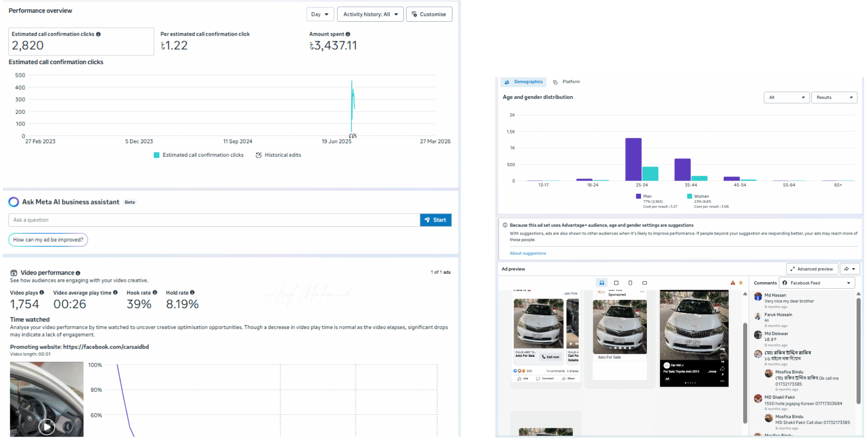Toggle Estimated call confirmation clicks legend
The height and width of the screenshot is (441, 868).
pyautogui.click(x=199, y=155)
